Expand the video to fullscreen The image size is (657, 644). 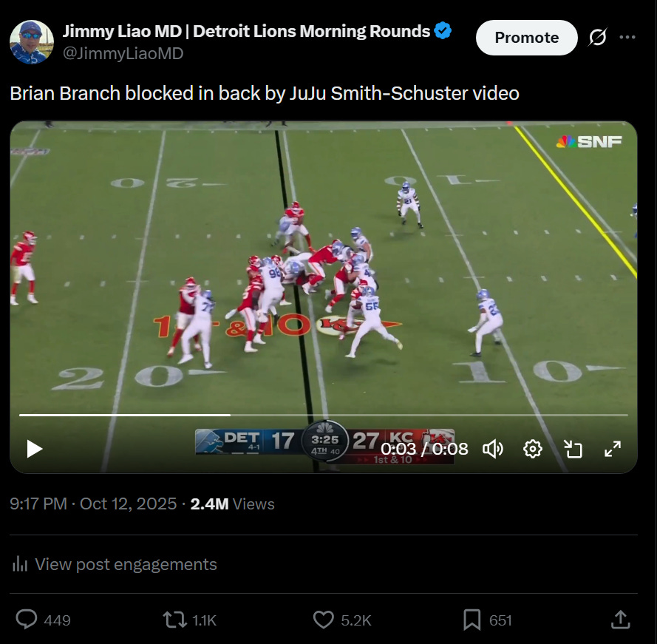click(x=613, y=449)
